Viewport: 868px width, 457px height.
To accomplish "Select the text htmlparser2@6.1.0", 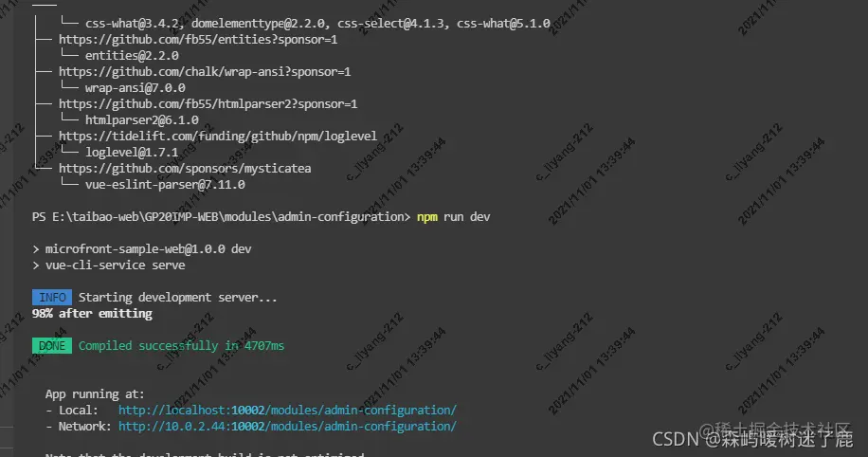I will [142, 119].
